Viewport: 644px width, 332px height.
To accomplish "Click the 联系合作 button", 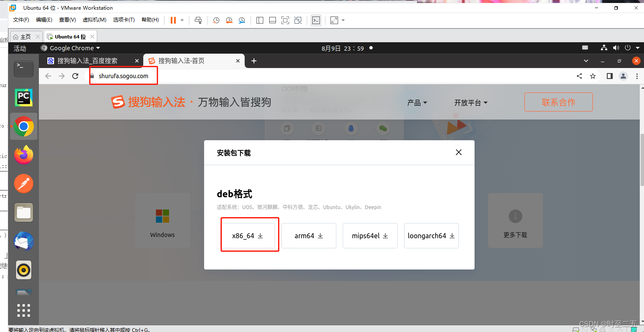I will [559, 102].
